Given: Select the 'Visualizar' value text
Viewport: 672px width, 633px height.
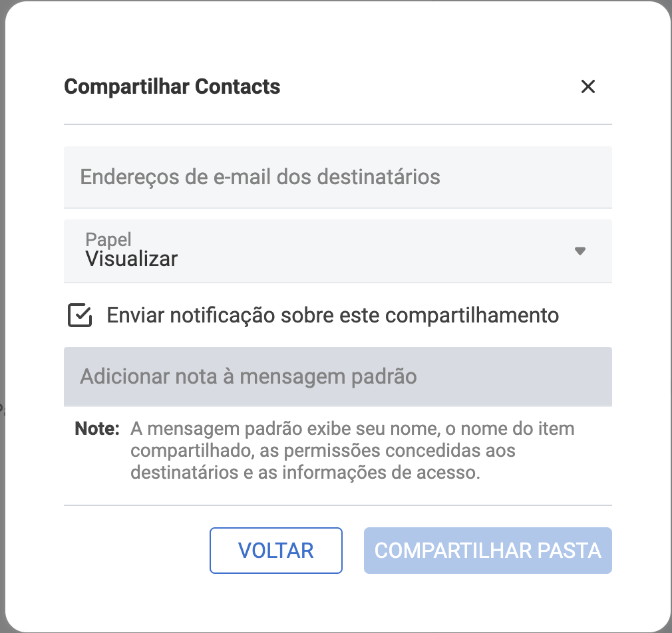Looking at the screenshot, I should point(132,259).
